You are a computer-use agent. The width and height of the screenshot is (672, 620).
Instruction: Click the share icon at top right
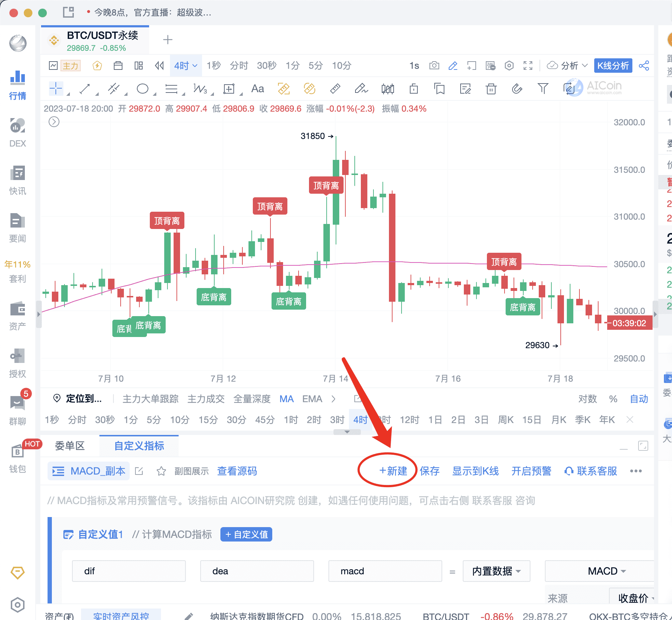coord(644,66)
